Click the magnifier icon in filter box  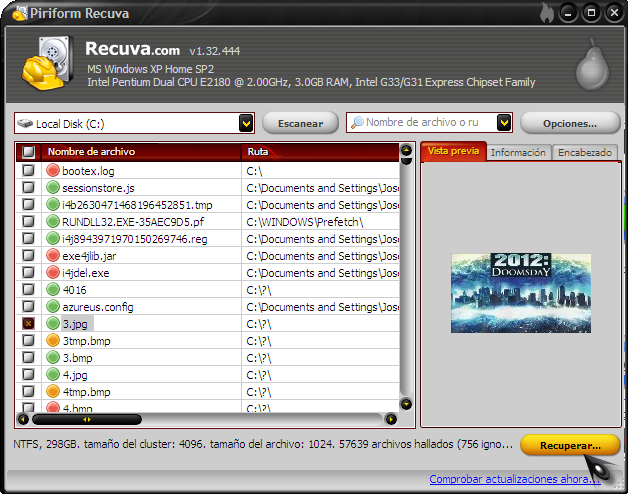tap(357, 122)
